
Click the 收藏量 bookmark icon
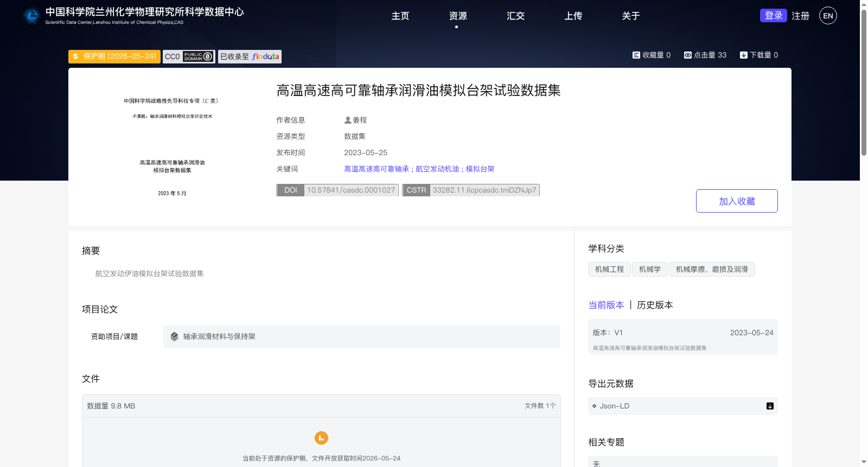click(x=636, y=55)
